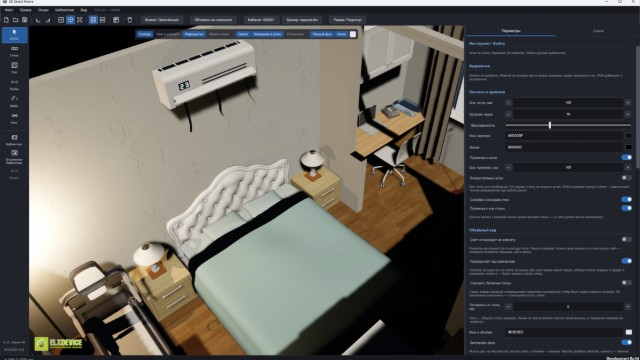Click the trash delete icon in toolbar
This screenshot has height=360, width=640.
point(130,20)
